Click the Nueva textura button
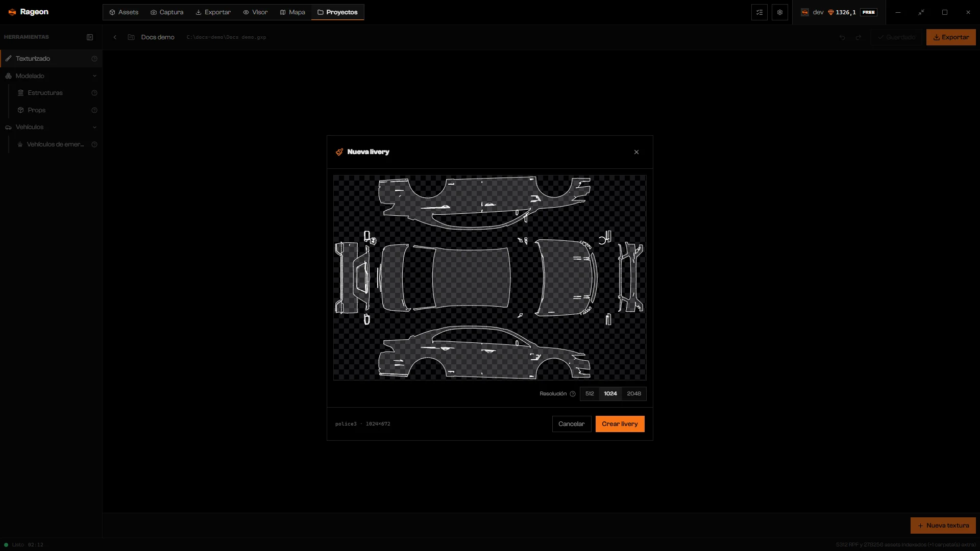Screen dimensions: 980x551 pos(943,525)
